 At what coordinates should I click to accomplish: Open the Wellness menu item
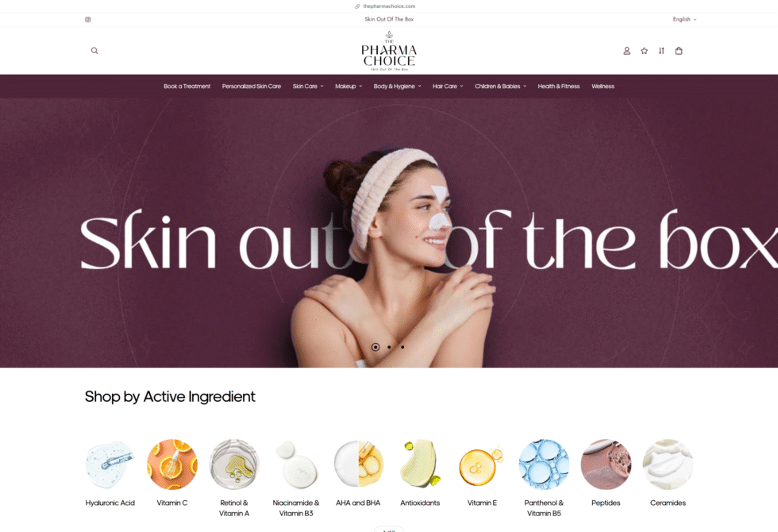(603, 87)
